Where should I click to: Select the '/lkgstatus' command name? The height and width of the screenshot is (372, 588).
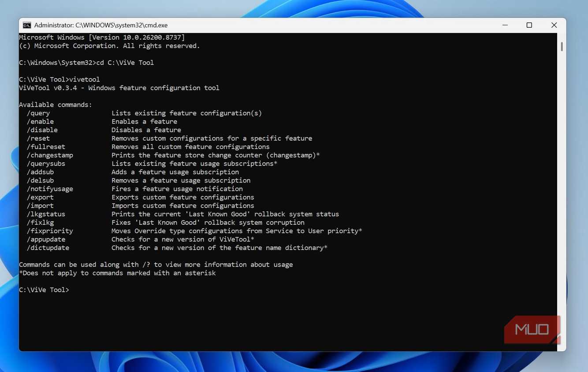point(46,214)
